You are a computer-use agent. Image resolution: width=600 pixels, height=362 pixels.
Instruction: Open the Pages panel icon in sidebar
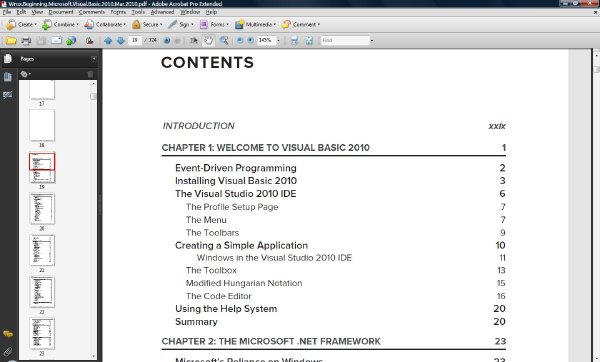[8, 59]
